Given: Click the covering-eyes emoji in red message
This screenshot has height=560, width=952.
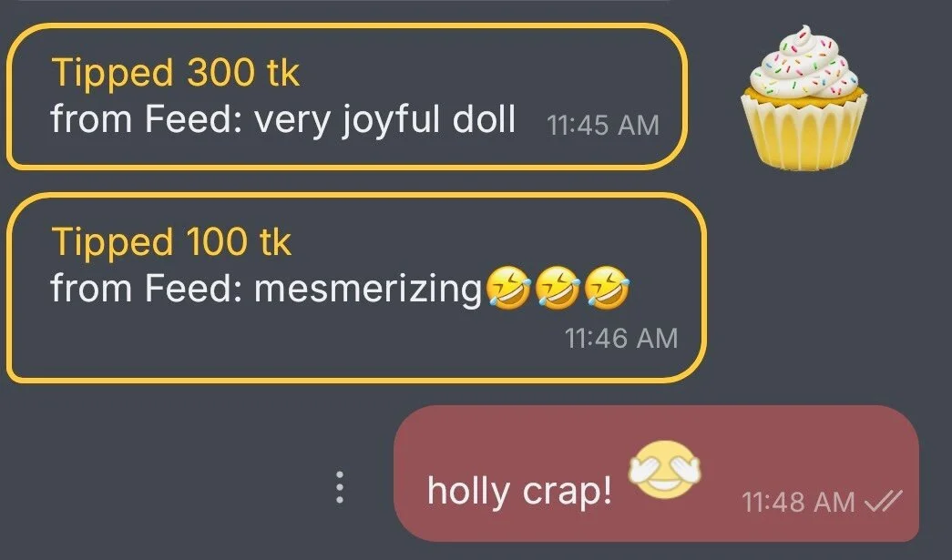Looking at the screenshot, I should pos(665,470).
